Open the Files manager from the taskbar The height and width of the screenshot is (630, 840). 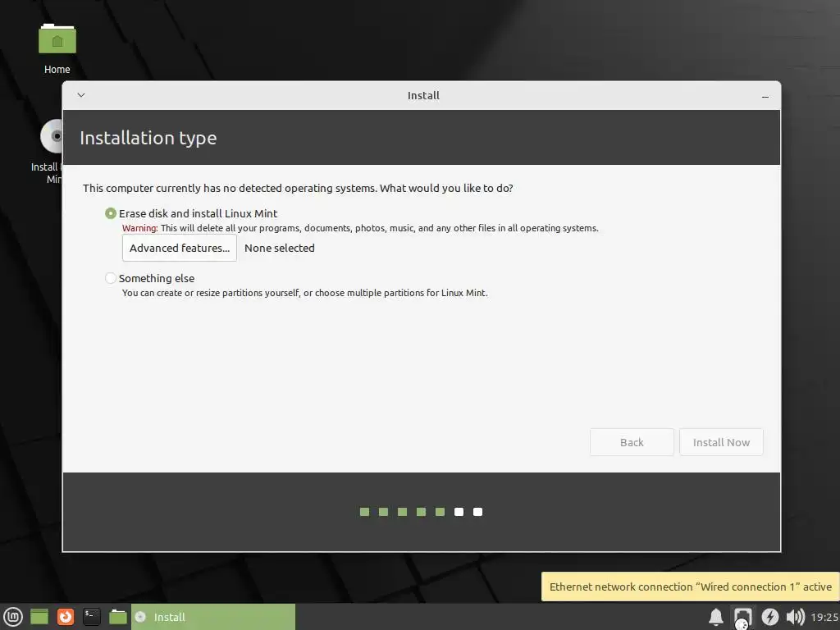[118, 617]
